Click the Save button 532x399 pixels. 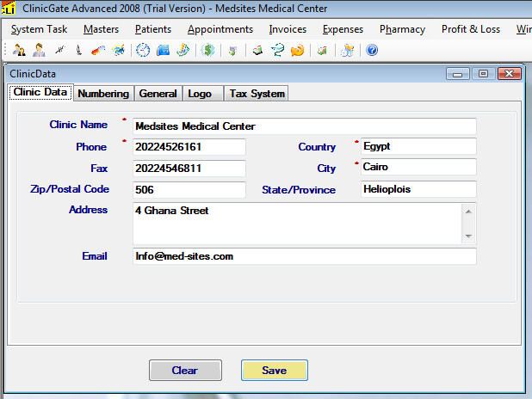coord(275,370)
